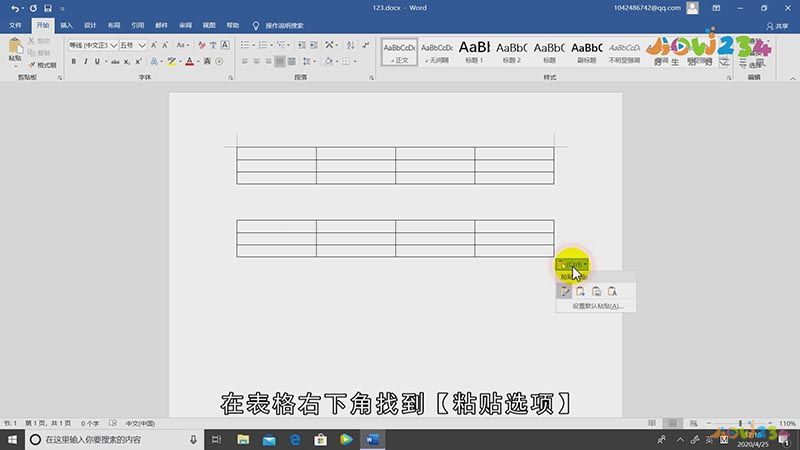The height and width of the screenshot is (450, 800).
Task: Center align text
Action: 257,62
